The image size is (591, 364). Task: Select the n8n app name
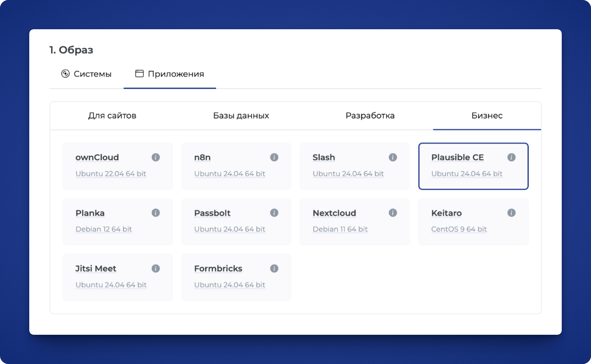pos(202,158)
